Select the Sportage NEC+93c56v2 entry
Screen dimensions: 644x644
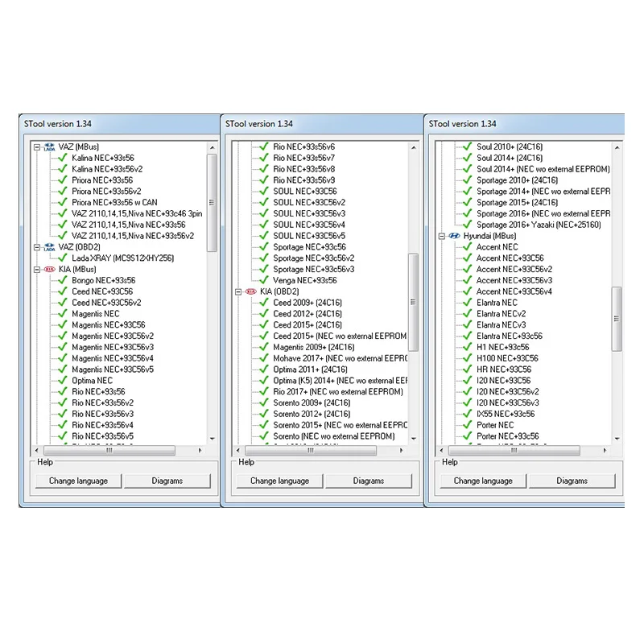click(314, 258)
